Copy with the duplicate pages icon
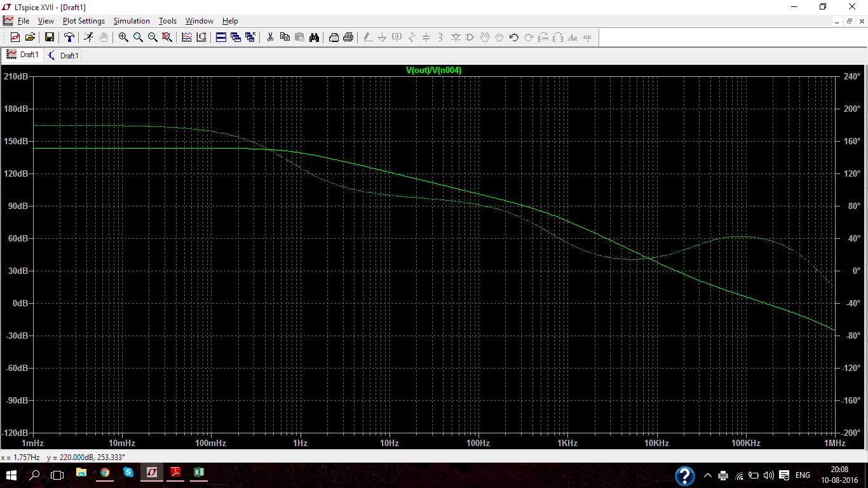Viewport: 868px width, 488px height. (285, 37)
